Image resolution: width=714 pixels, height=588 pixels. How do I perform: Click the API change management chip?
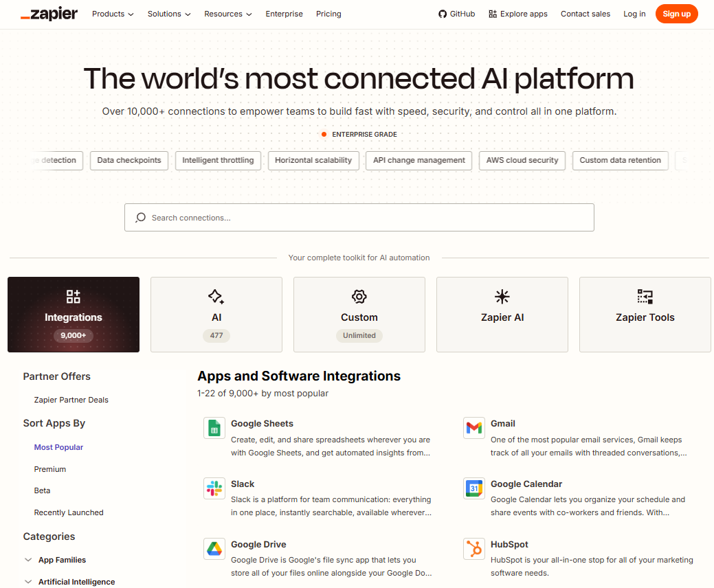[419, 161]
